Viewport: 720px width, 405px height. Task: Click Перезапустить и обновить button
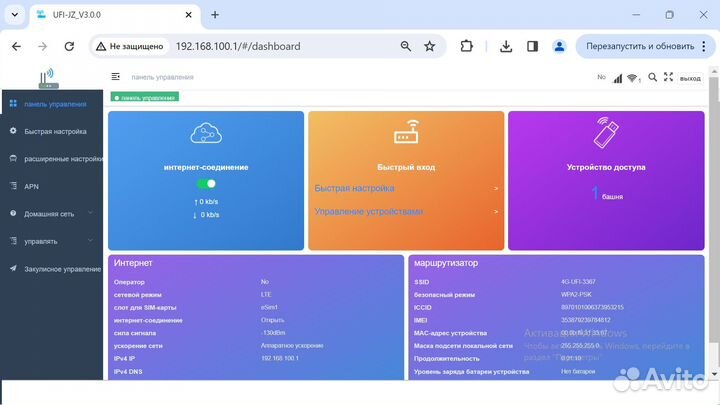(x=639, y=46)
